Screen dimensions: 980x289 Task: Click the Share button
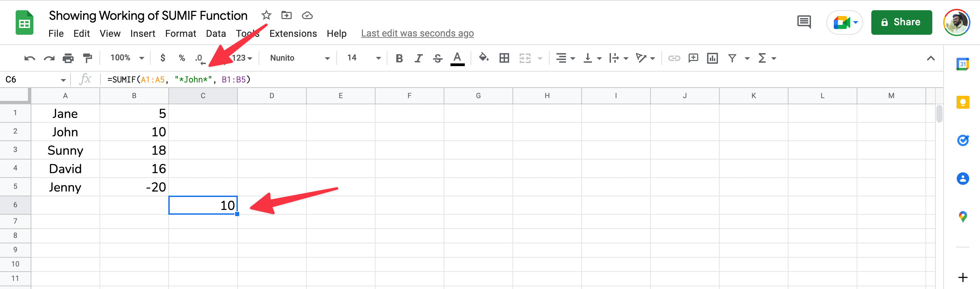[901, 22]
